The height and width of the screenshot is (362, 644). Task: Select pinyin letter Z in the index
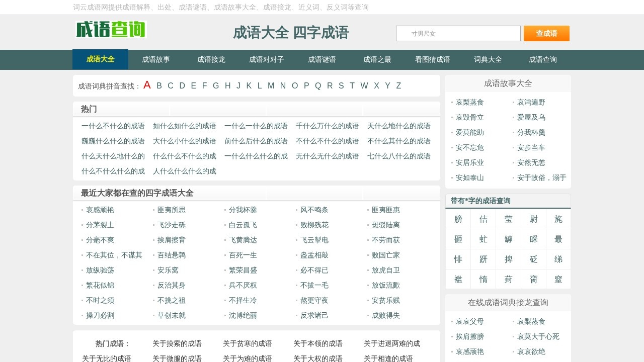click(398, 86)
